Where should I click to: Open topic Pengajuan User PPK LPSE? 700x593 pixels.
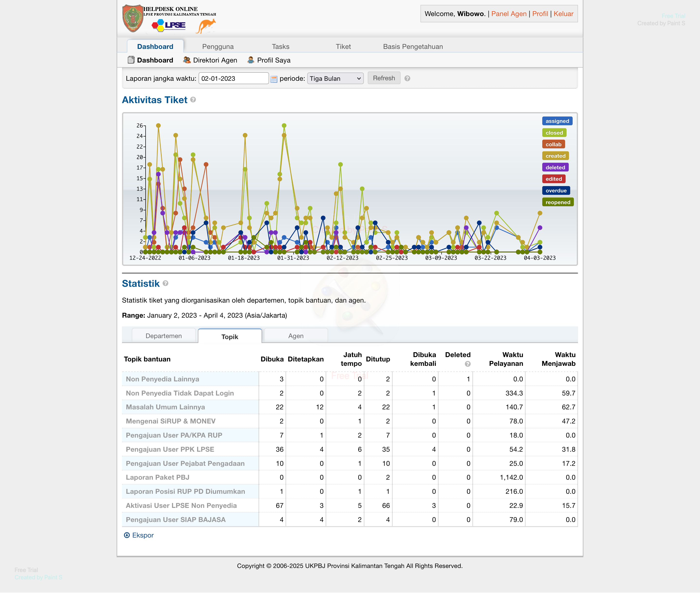(x=170, y=449)
